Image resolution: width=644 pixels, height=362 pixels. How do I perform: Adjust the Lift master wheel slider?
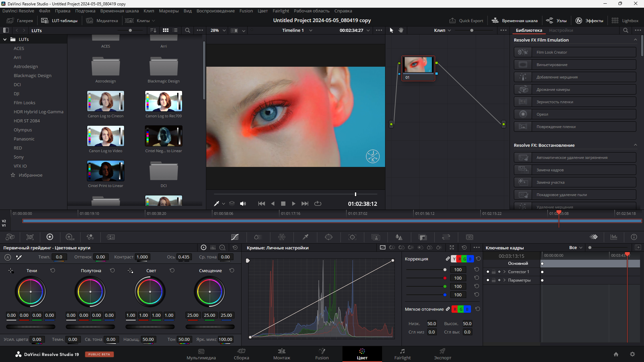click(x=31, y=327)
